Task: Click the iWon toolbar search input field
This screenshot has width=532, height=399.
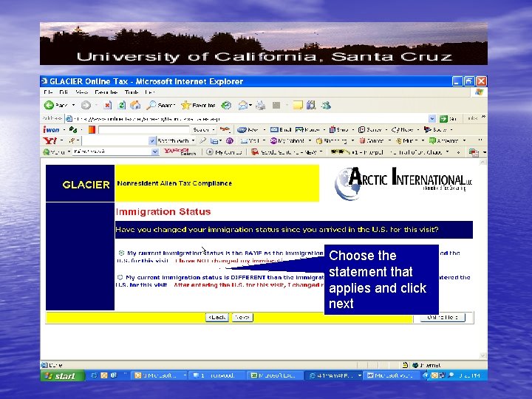Action: pyautogui.click(x=143, y=129)
